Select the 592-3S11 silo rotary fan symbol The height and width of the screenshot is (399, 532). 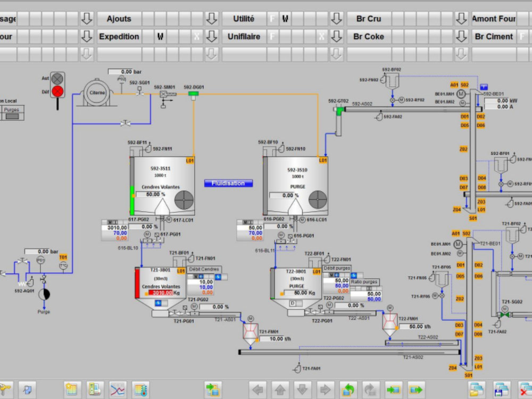click(x=184, y=199)
